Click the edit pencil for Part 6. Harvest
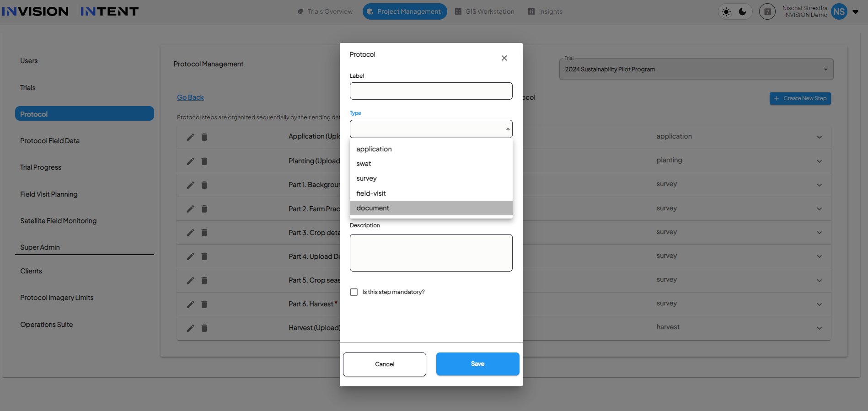Viewport: 868px width, 411px height. [x=190, y=304]
